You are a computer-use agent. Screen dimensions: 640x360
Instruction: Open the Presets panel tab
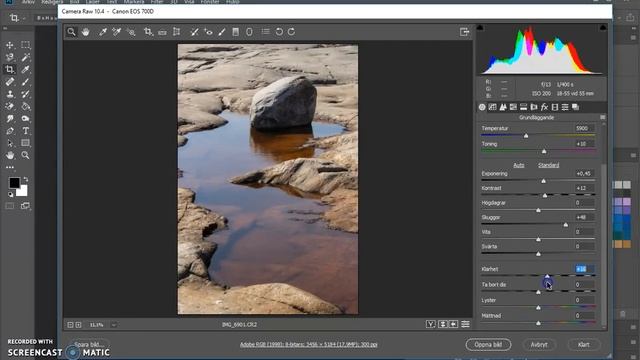(x=565, y=107)
